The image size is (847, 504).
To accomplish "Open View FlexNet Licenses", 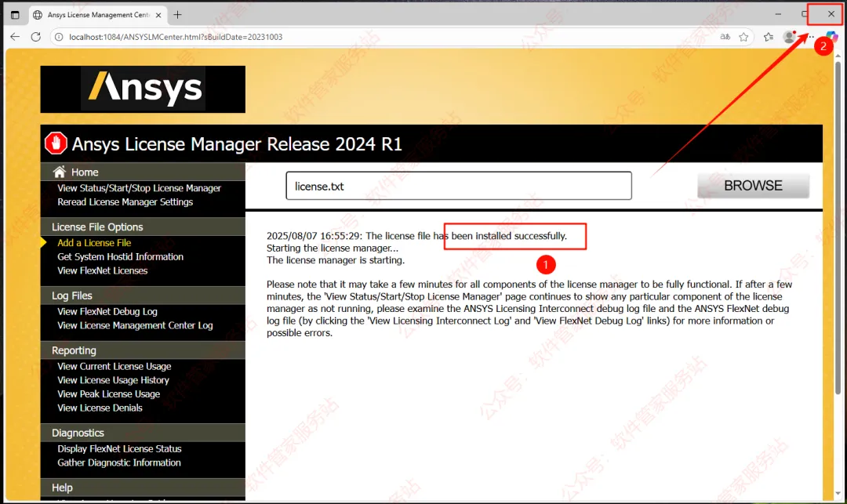I will [x=103, y=271].
